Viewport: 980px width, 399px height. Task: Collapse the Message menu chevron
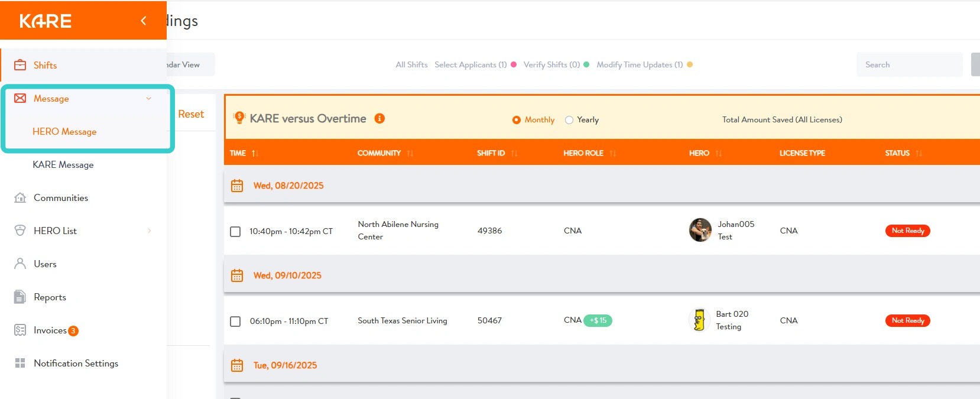pos(148,98)
